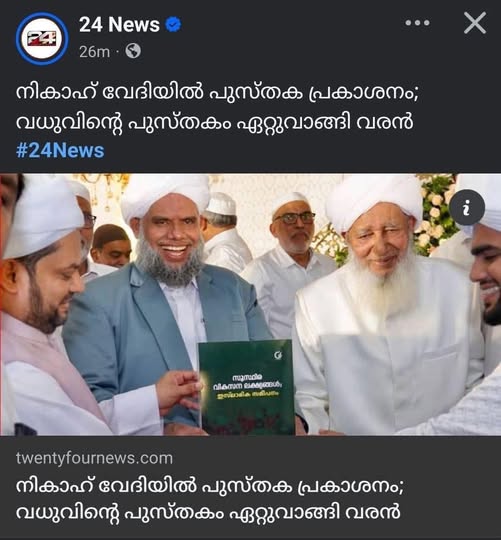Image resolution: width=501 pixels, height=540 pixels.
Task: Open the #24News hashtag
Action: pos(60,151)
